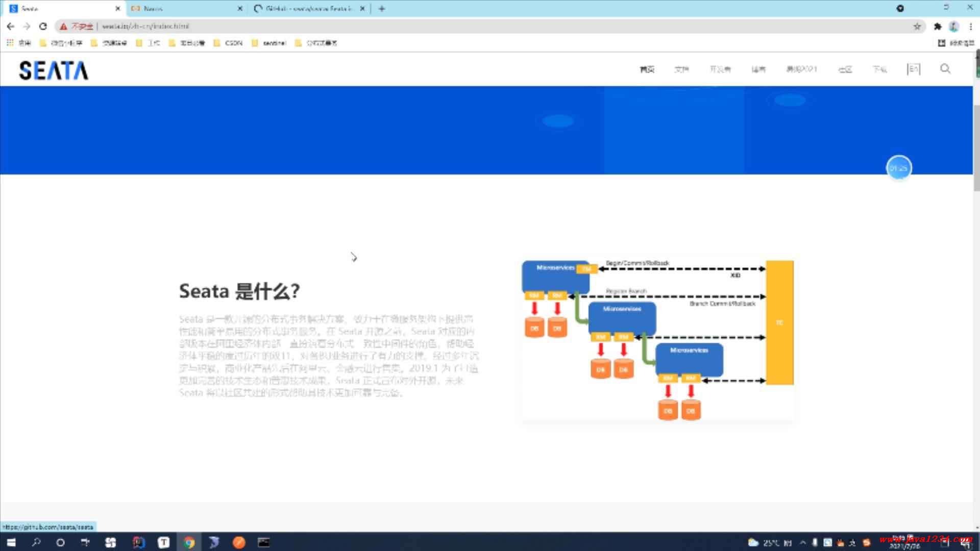Click the Seata architecture diagram image

tap(658, 340)
